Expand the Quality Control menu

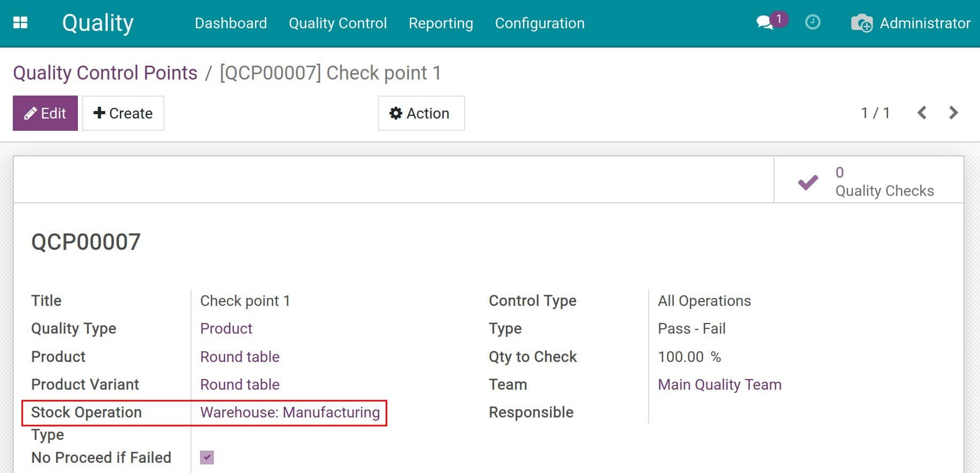[337, 23]
